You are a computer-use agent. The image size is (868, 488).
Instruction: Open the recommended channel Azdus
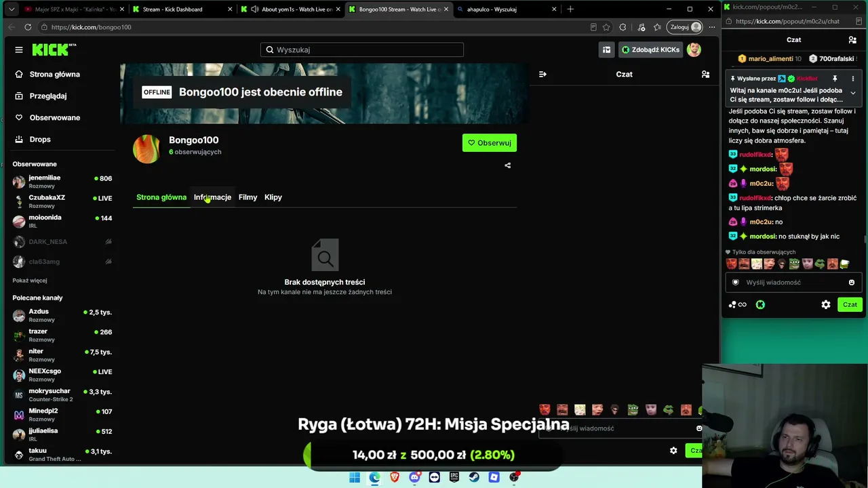click(62, 315)
